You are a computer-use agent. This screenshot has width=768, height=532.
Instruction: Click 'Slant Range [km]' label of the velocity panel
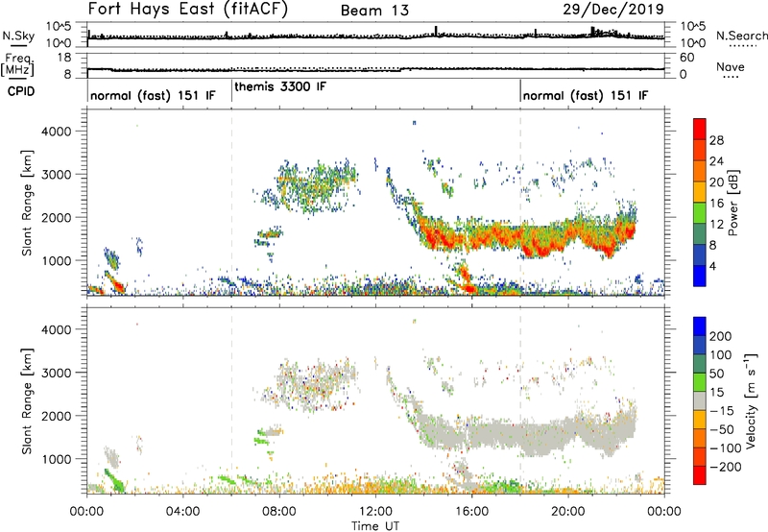[x=27, y=400]
